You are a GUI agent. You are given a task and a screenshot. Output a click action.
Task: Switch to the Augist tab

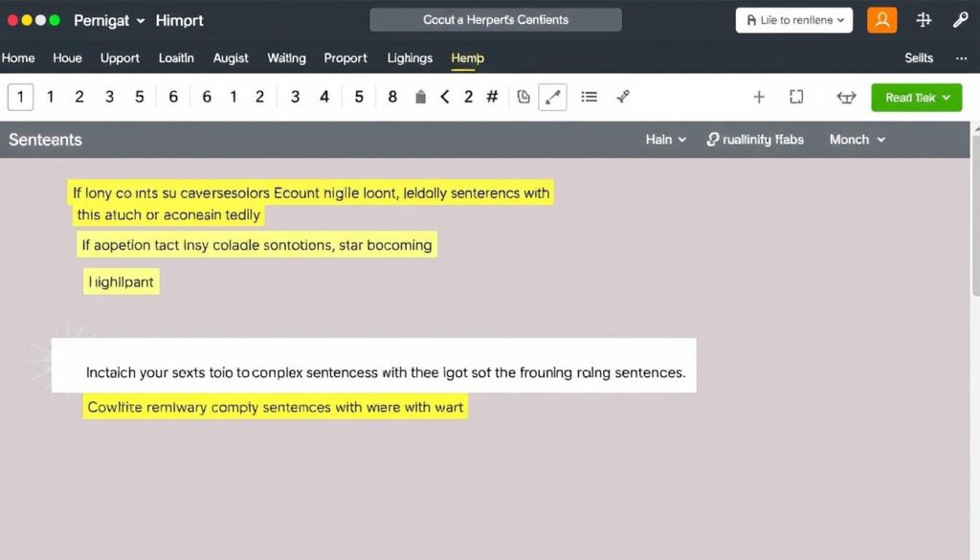pyautogui.click(x=231, y=58)
